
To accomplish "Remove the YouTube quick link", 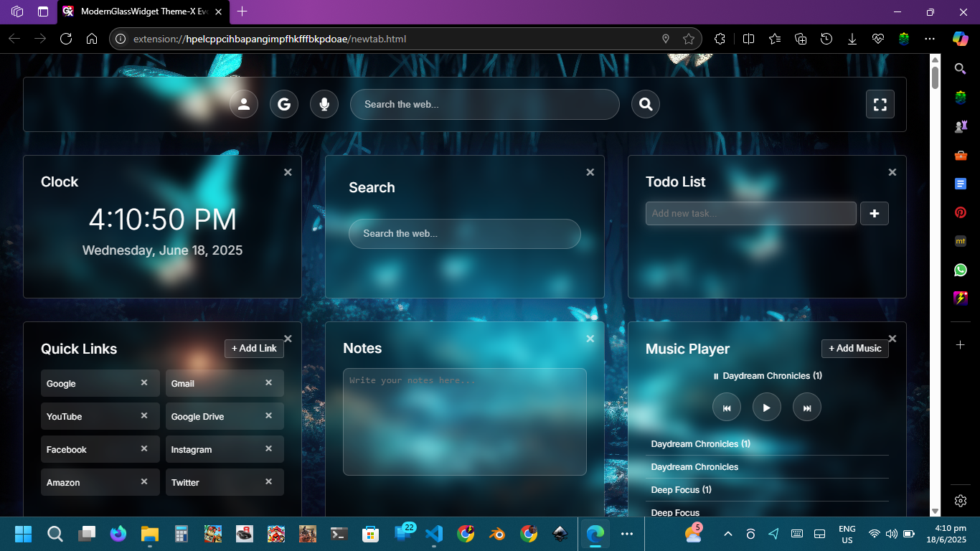I will pos(144,416).
